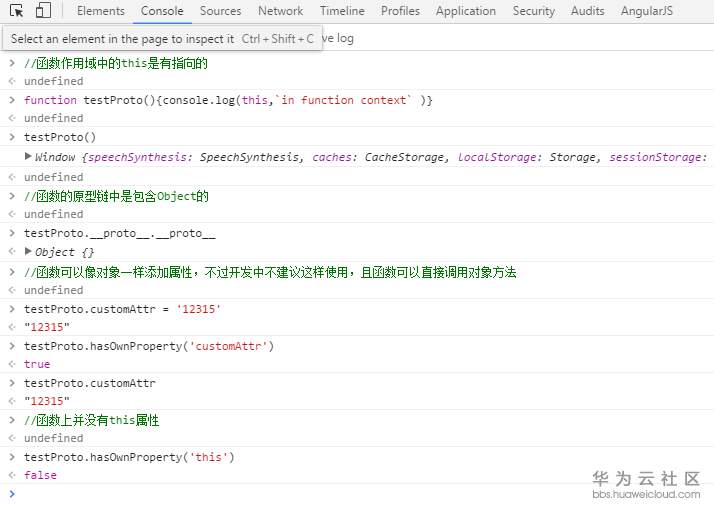Expand the Object {} result
Viewport: 714px width, 509px height.
[x=28, y=252]
